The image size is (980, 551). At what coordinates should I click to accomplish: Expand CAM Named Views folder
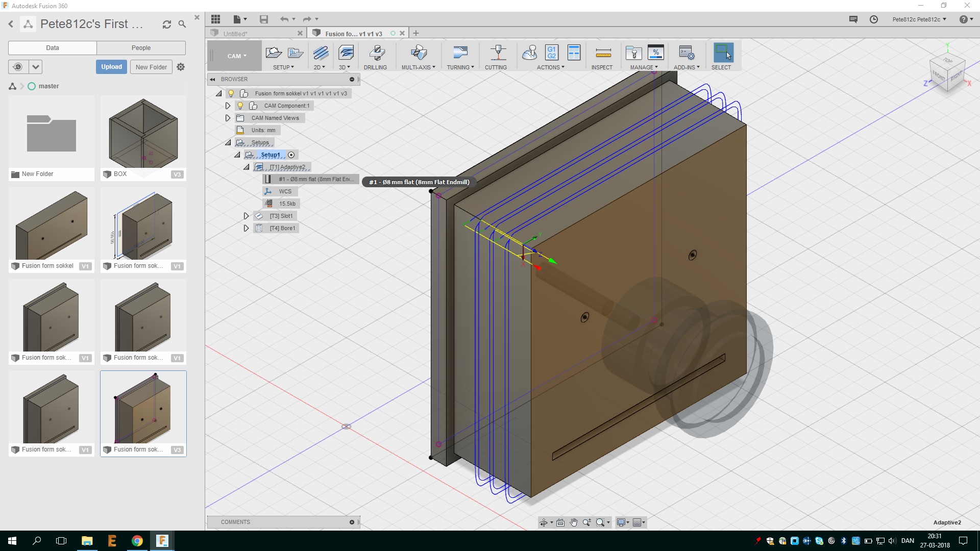(x=228, y=118)
